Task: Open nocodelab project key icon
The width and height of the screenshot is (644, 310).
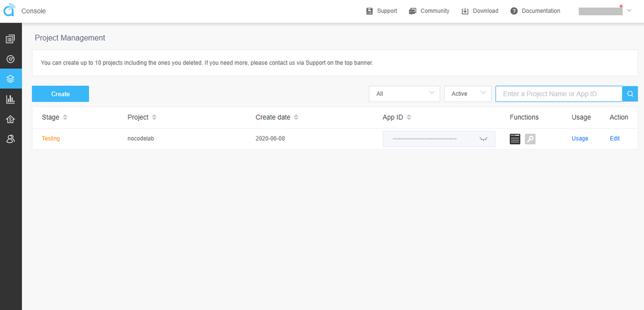Action: click(530, 139)
